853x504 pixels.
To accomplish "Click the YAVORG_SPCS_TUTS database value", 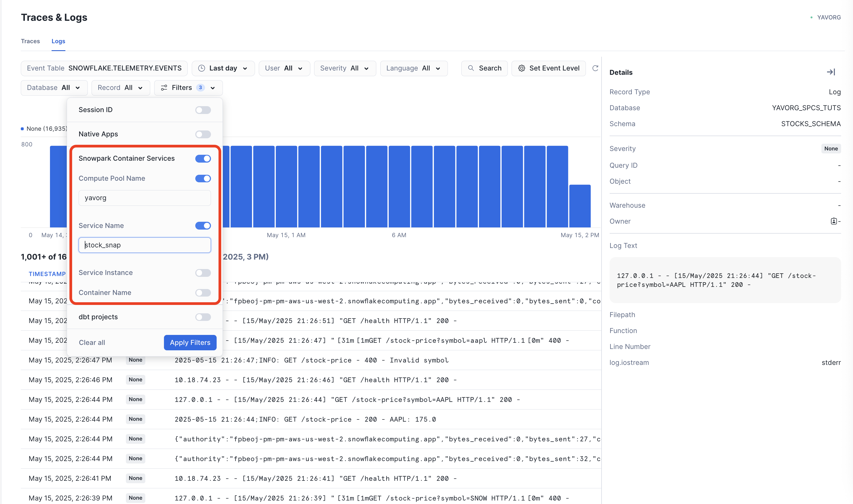I will (806, 108).
